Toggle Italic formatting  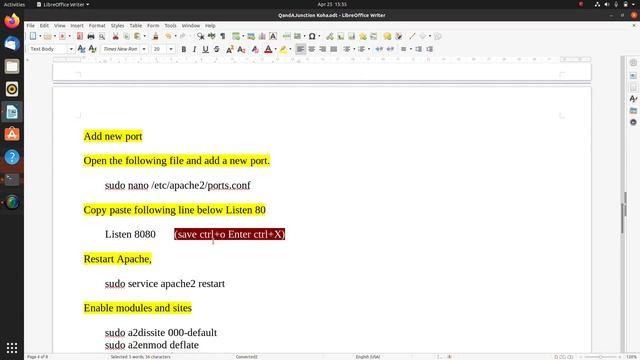(x=194, y=49)
